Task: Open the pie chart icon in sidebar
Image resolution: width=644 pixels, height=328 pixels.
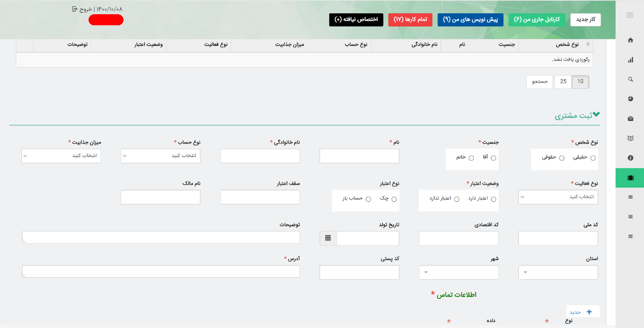Action: point(630,99)
